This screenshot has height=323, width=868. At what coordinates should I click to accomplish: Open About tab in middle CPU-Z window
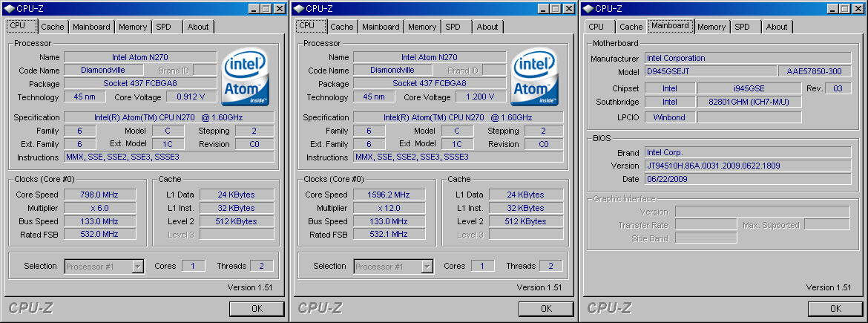(x=487, y=27)
